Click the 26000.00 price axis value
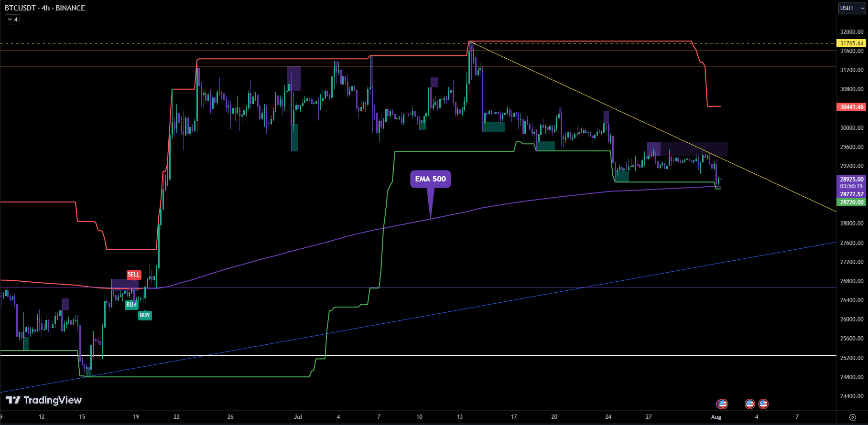This screenshot has width=868, height=425. 852,319
